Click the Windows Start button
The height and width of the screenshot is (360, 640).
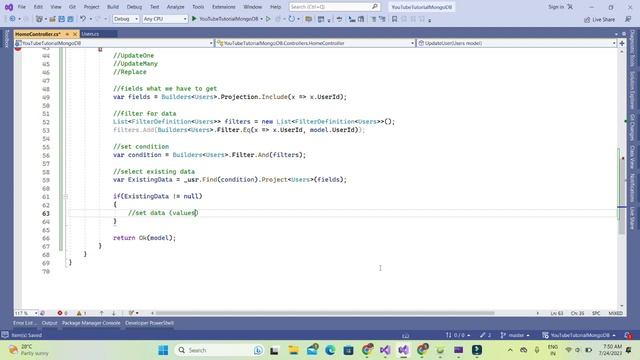click(x=163, y=350)
